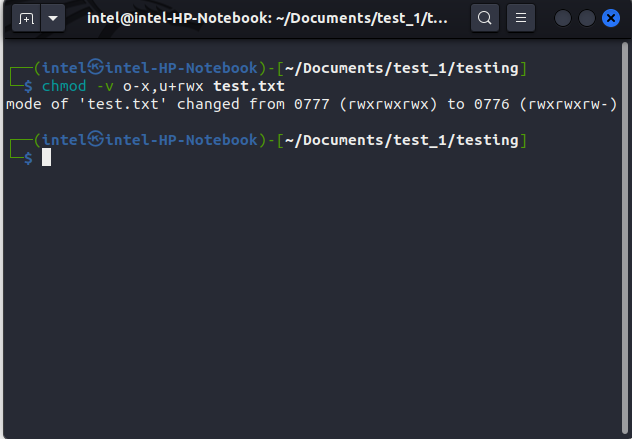Click the chmod command word
Viewport: 632px width, 439px height.
click(x=64, y=86)
